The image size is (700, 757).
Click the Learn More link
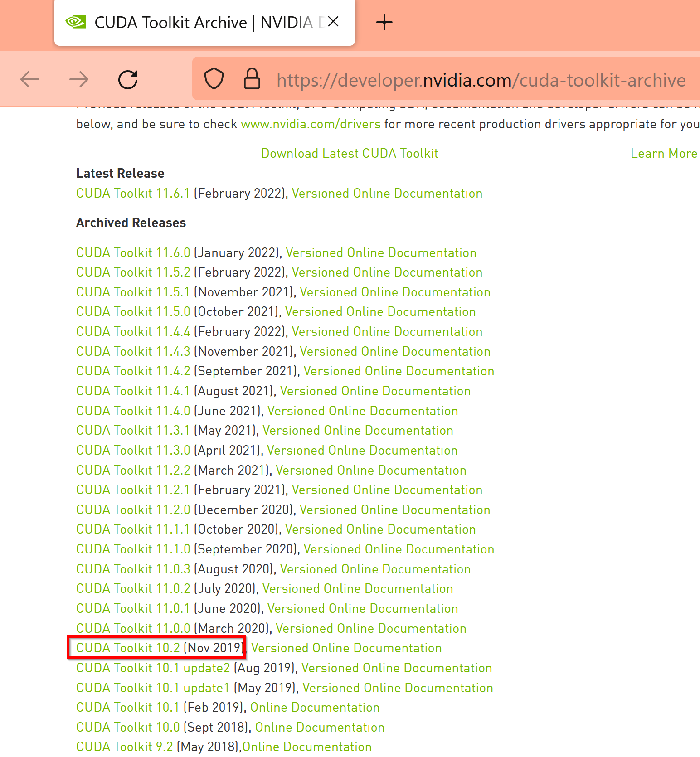pos(664,154)
